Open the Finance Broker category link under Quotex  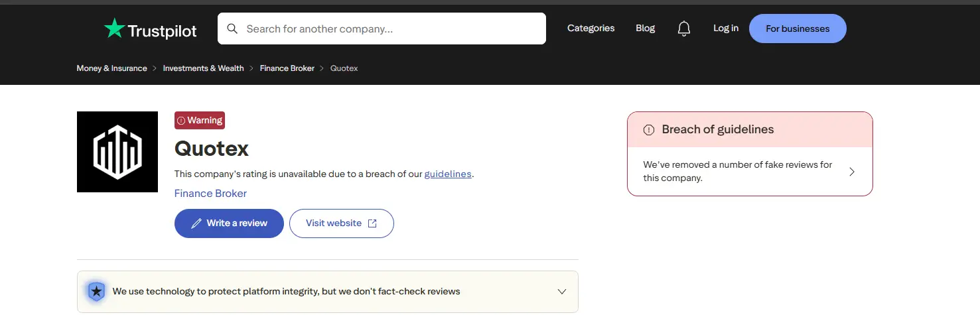(210, 194)
